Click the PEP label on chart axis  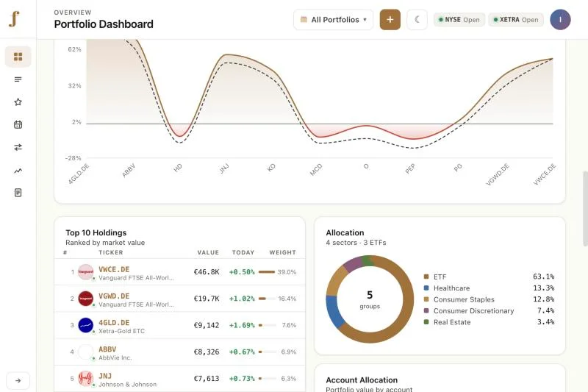tap(410, 169)
